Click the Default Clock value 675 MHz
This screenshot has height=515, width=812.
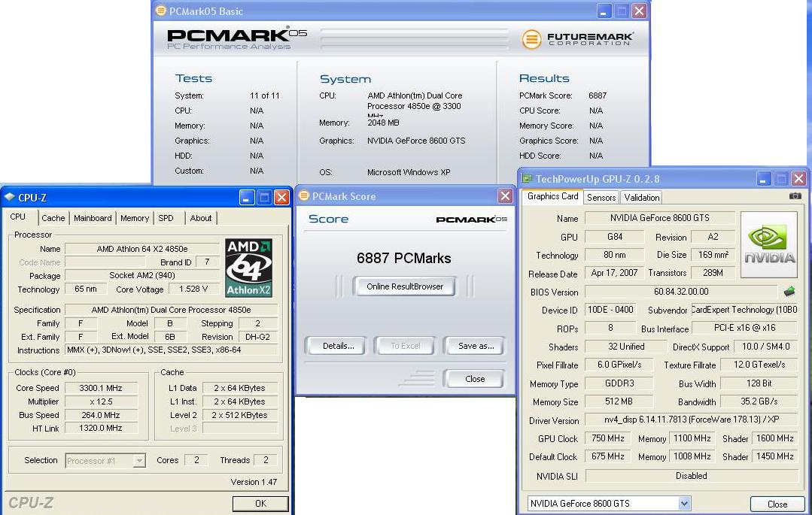[607, 456]
